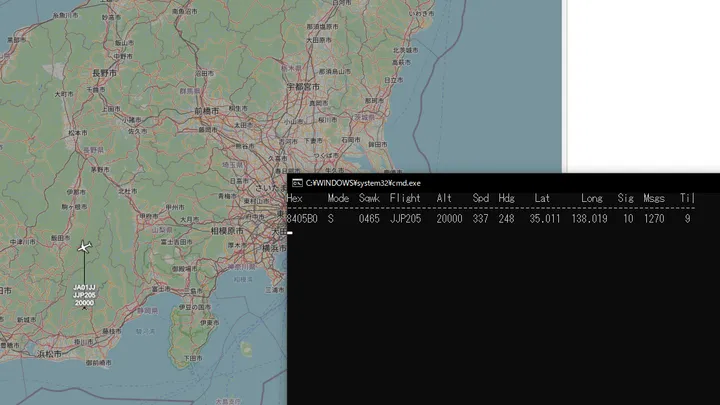The width and height of the screenshot is (720, 405).
Task: Click the Sqwk column header in cmd window
Action: click(369, 198)
